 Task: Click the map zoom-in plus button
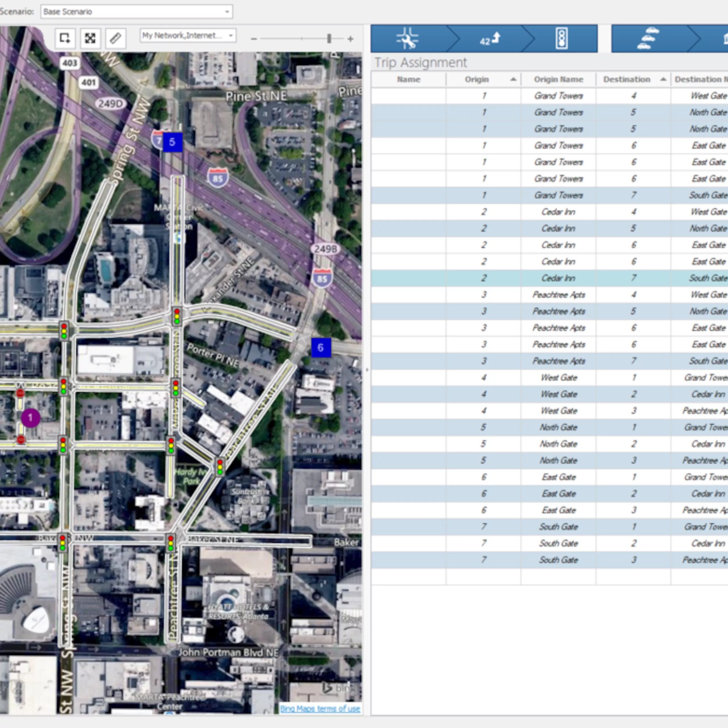[350, 39]
